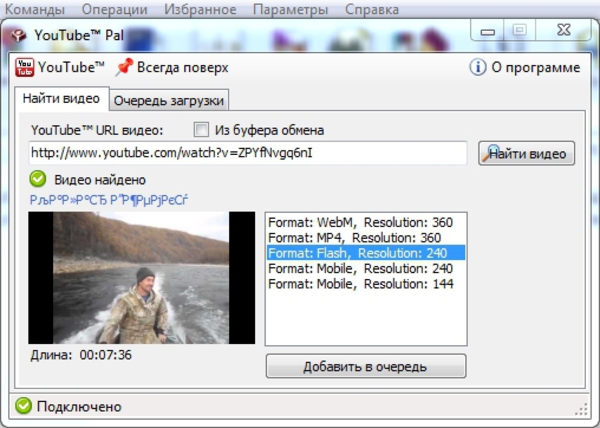Screen dimensions: 600x428
Task: Click the pushpin Всегда поверх icon
Action: (x=124, y=67)
